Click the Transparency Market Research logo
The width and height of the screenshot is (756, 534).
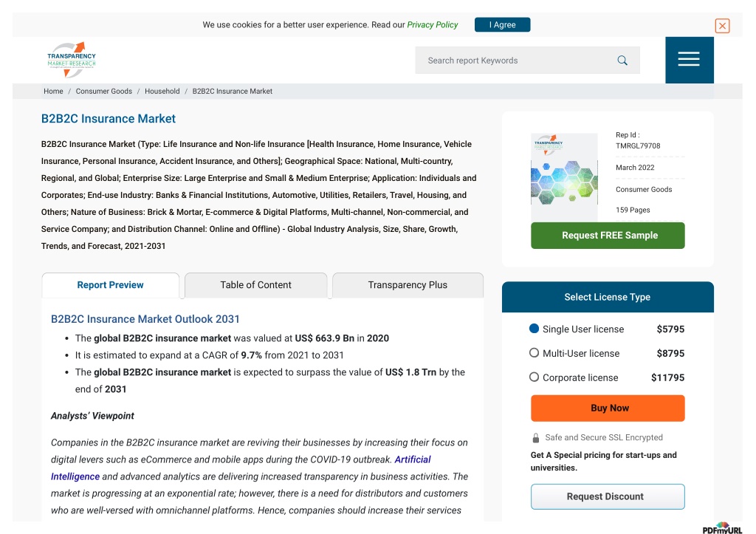(x=72, y=60)
